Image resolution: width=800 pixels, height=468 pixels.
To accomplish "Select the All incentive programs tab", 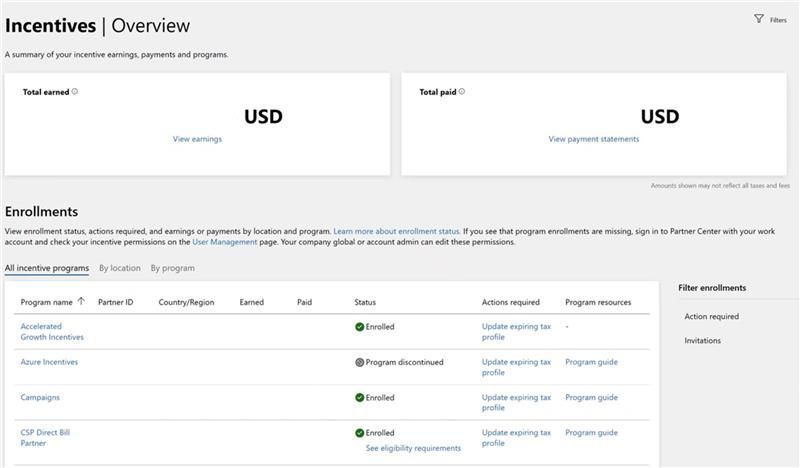I will click(x=47, y=268).
